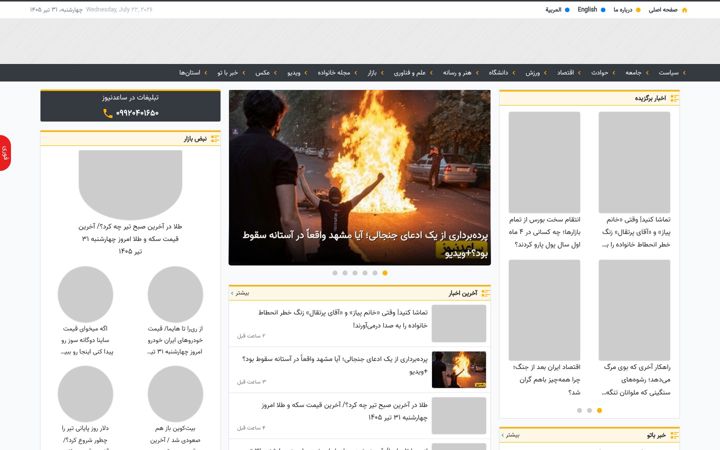Image resolution: width=720 pixels, height=450 pixels.
Task: Click the آخرین اخبار section header icon
Action: [486, 293]
